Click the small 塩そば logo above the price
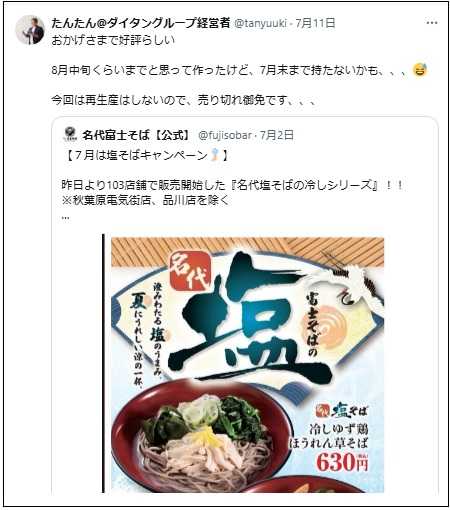 (341, 410)
